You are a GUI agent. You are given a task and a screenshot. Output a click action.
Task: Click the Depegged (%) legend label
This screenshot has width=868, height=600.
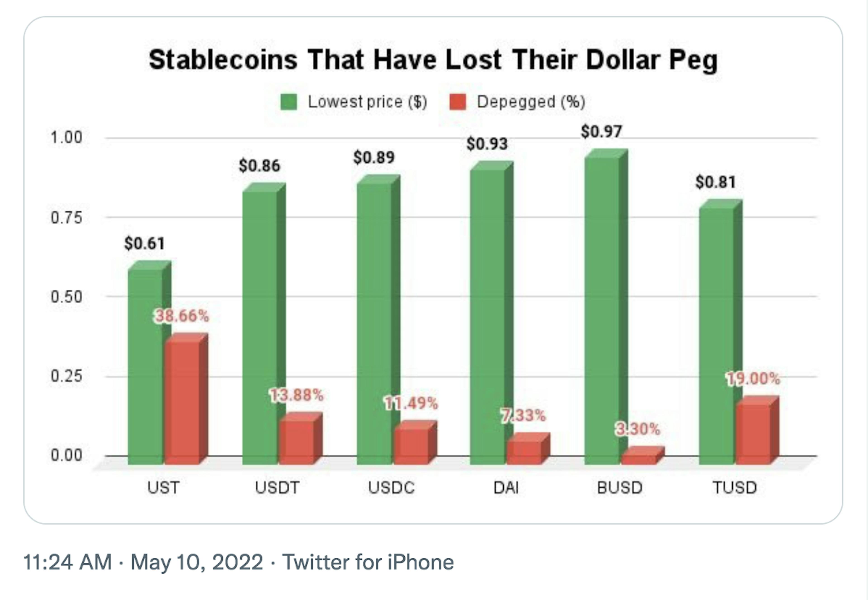pyautogui.click(x=531, y=102)
